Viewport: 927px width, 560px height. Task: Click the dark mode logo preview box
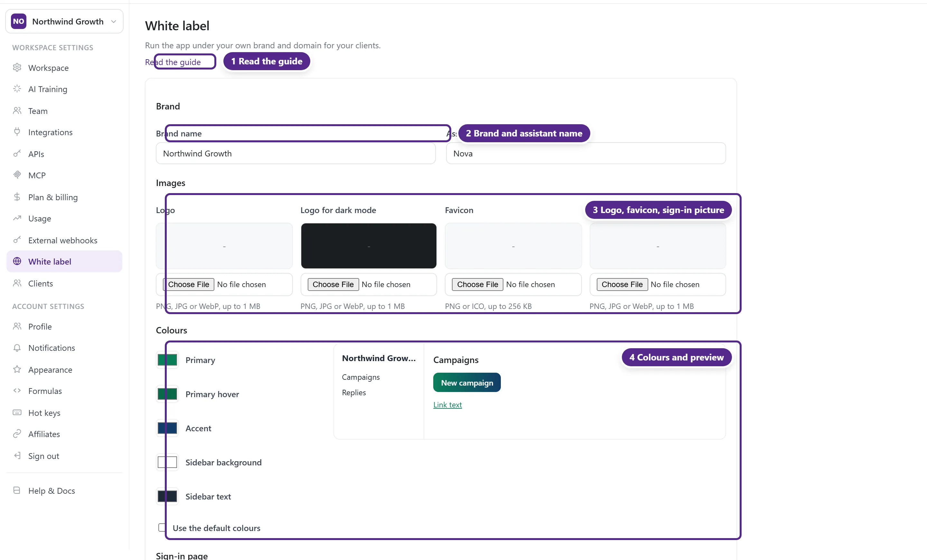tap(369, 246)
